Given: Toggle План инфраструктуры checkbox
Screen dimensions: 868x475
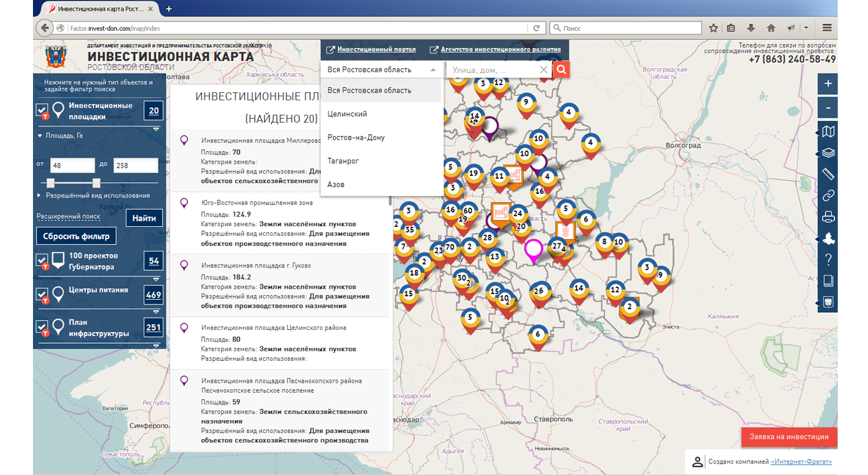Looking at the screenshot, I should tap(42, 327).
